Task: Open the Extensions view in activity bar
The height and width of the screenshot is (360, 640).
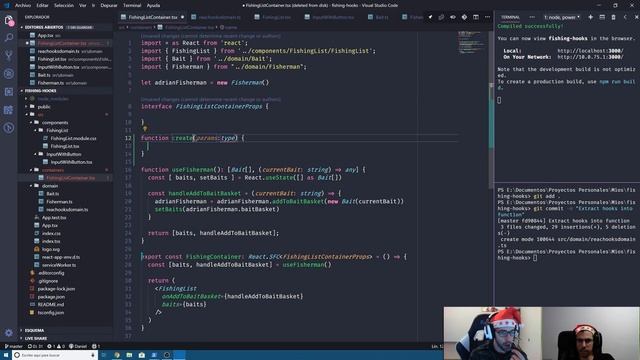Action: (9, 92)
